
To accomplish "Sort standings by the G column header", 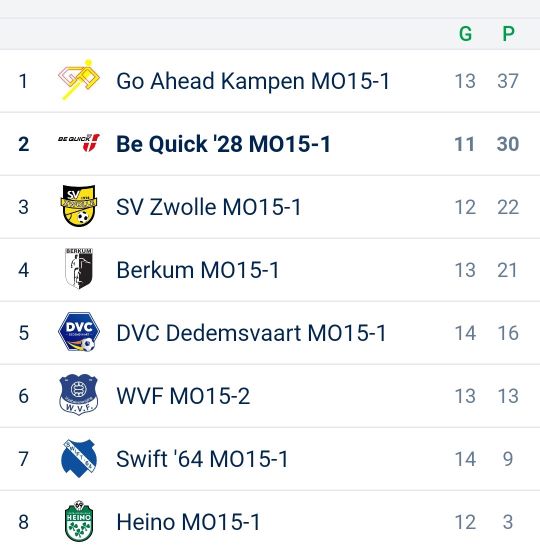I will [x=465, y=34].
